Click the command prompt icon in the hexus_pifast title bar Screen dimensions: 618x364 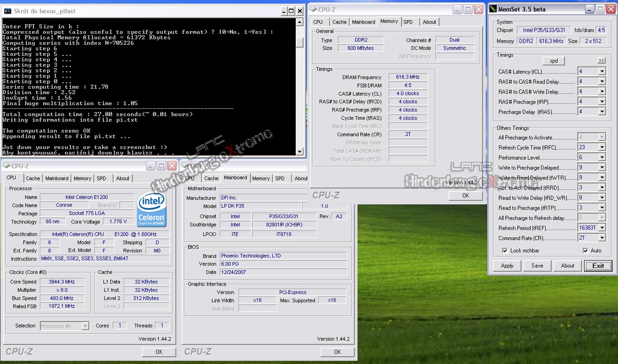7,11
